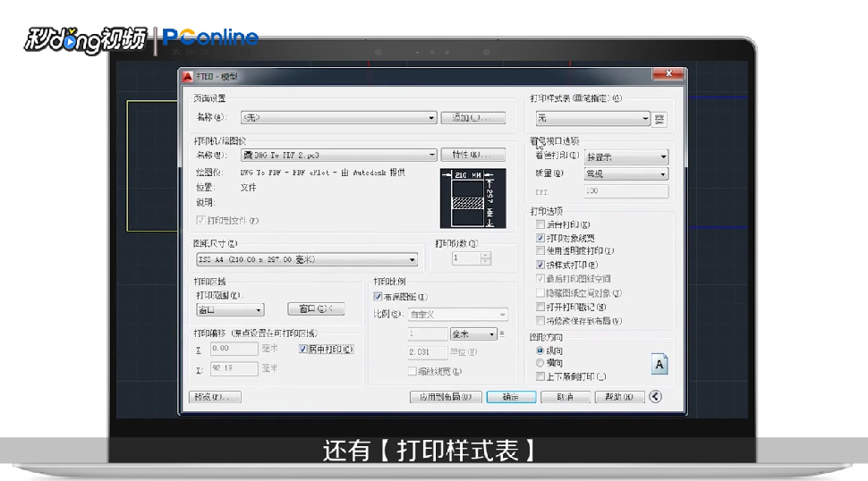Click the plot style table edit icon
Viewport: 868px width, 481px height.
[x=659, y=120]
